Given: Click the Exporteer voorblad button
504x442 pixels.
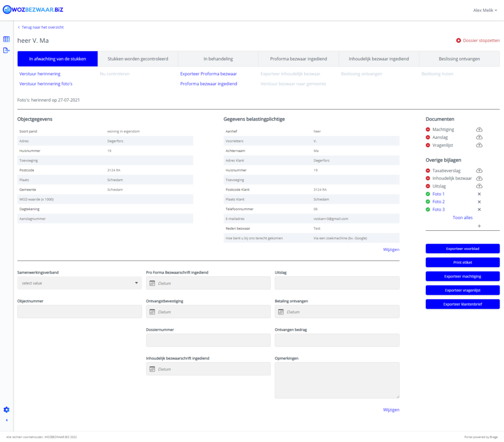Looking at the screenshot, I should click(x=462, y=249).
